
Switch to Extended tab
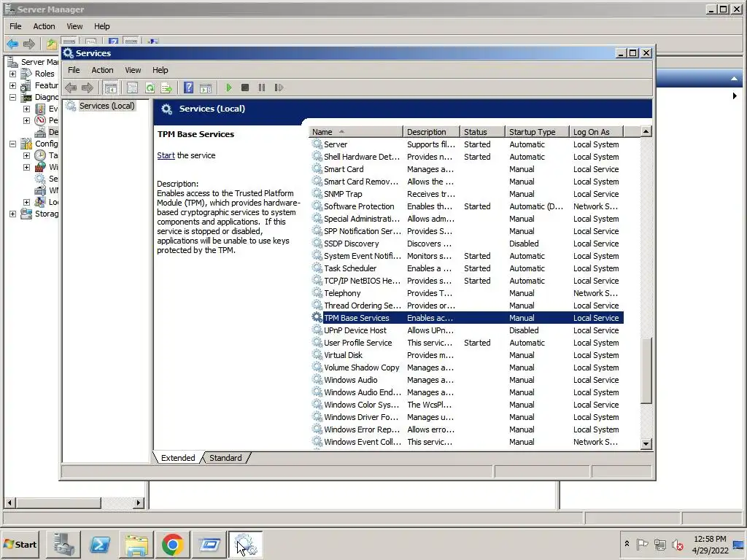178,458
